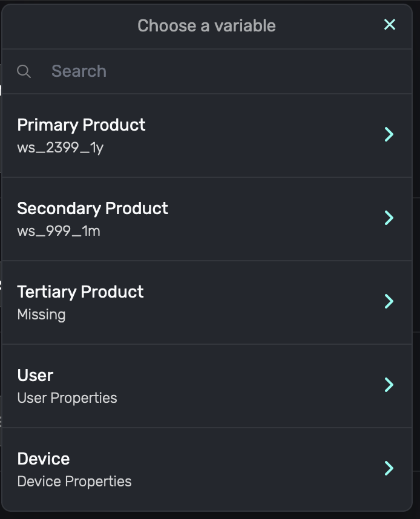Screen dimensions: 420x519
Task: Focus the Search variables input field
Action: [x=212, y=71]
